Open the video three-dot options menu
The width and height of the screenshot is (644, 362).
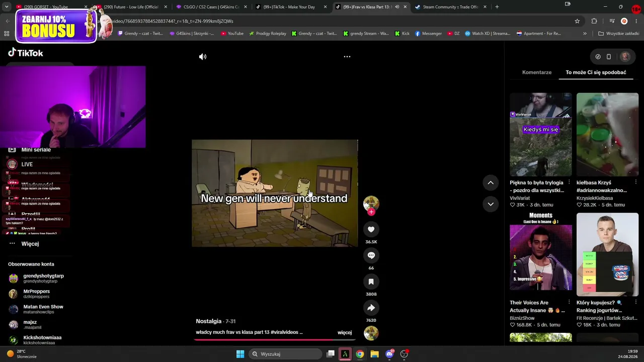[347, 57]
